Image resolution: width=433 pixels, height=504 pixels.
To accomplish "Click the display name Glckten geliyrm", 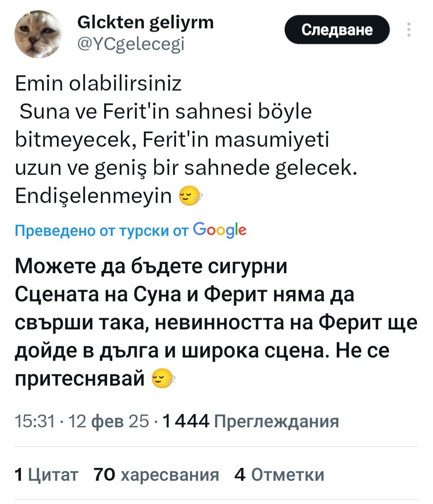I will coord(145,23).
